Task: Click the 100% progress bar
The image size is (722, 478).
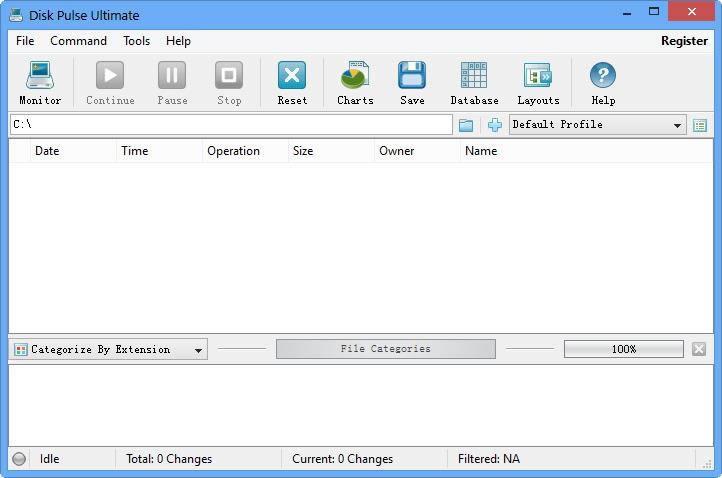Action: pos(623,349)
